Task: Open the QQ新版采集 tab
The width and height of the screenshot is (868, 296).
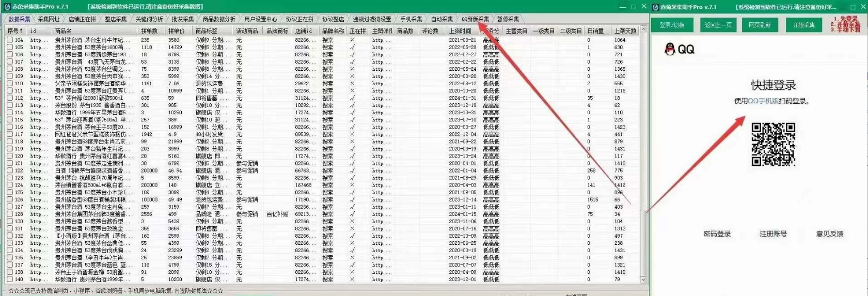Action: (475, 19)
